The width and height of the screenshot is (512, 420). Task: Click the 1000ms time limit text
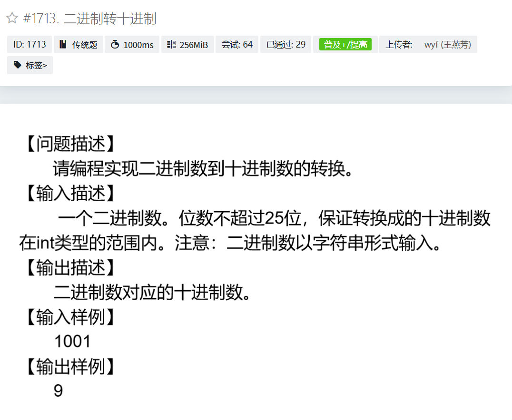pyautogui.click(x=138, y=45)
